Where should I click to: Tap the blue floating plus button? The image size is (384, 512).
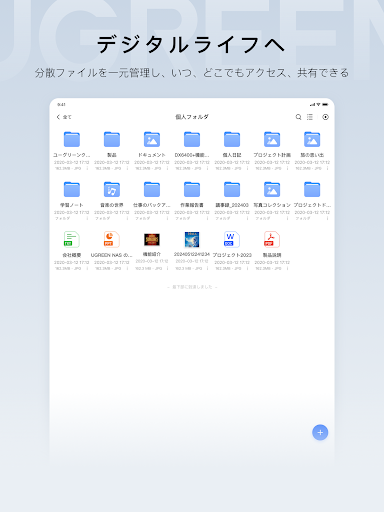coord(320,432)
